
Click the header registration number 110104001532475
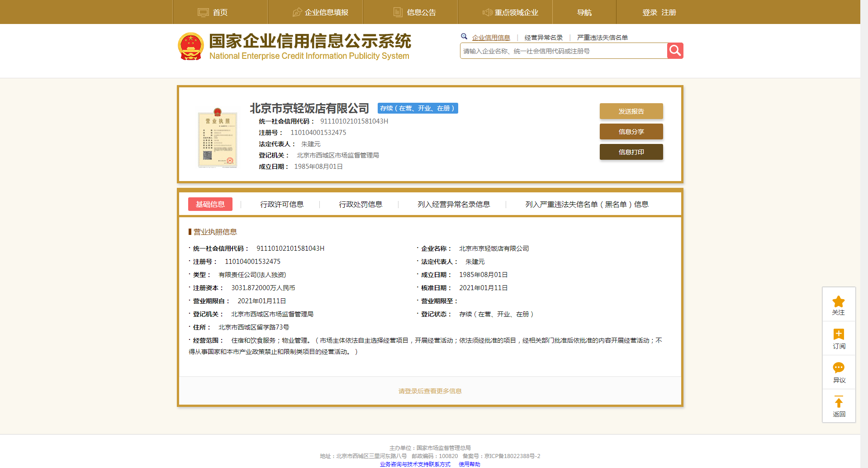point(318,133)
